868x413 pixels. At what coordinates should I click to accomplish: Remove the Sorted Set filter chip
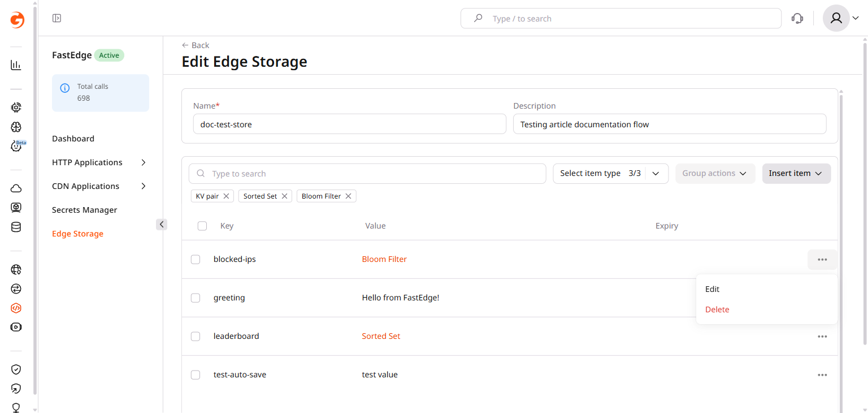point(284,196)
